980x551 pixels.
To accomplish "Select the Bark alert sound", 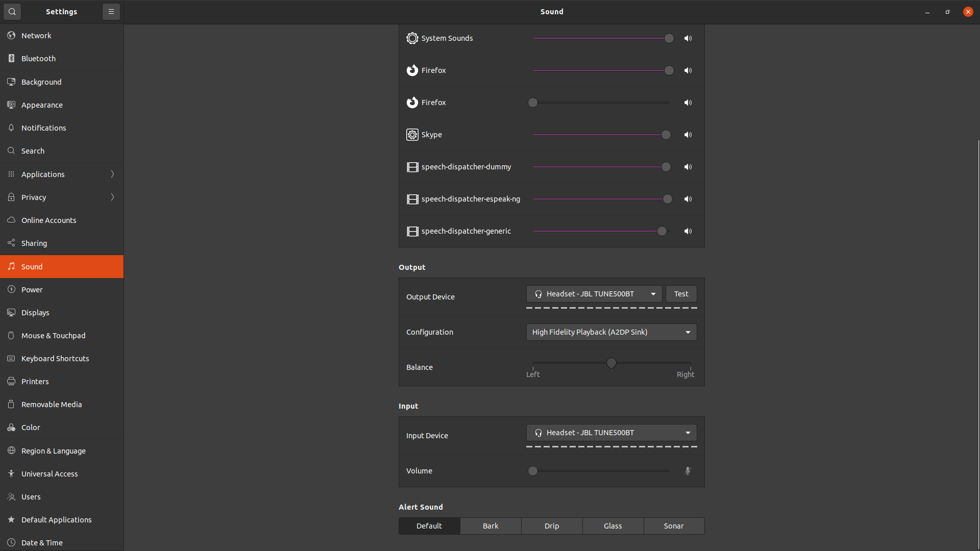I will point(491,526).
